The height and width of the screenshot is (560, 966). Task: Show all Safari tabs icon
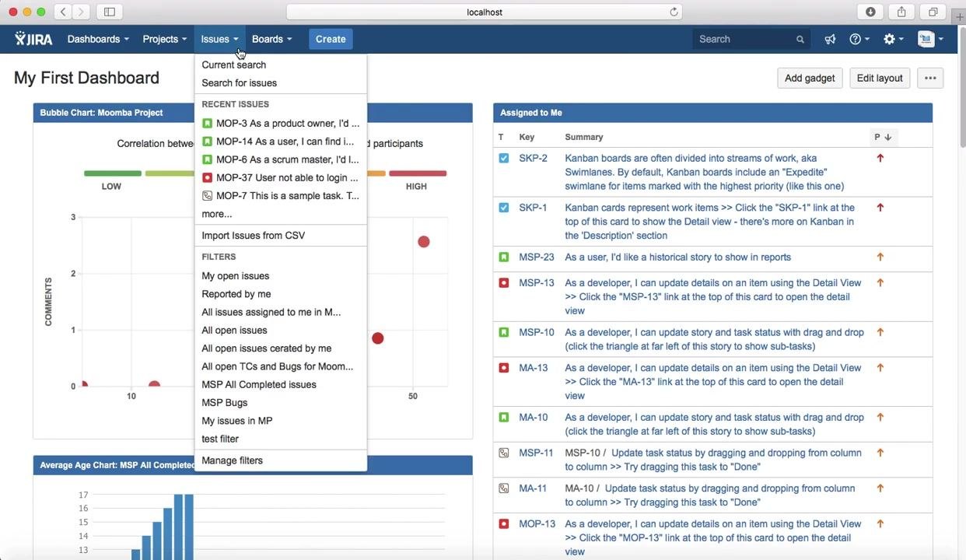click(x=933, y=12)
